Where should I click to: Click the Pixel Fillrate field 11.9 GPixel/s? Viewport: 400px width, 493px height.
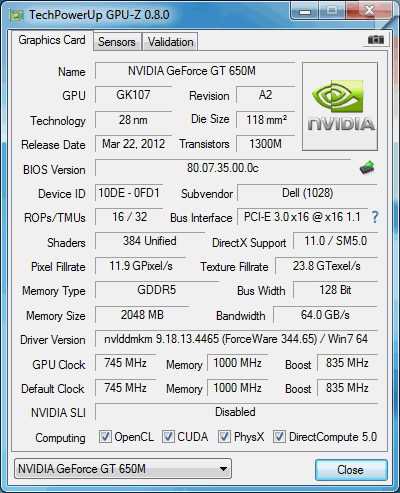(x=140, y=266)
